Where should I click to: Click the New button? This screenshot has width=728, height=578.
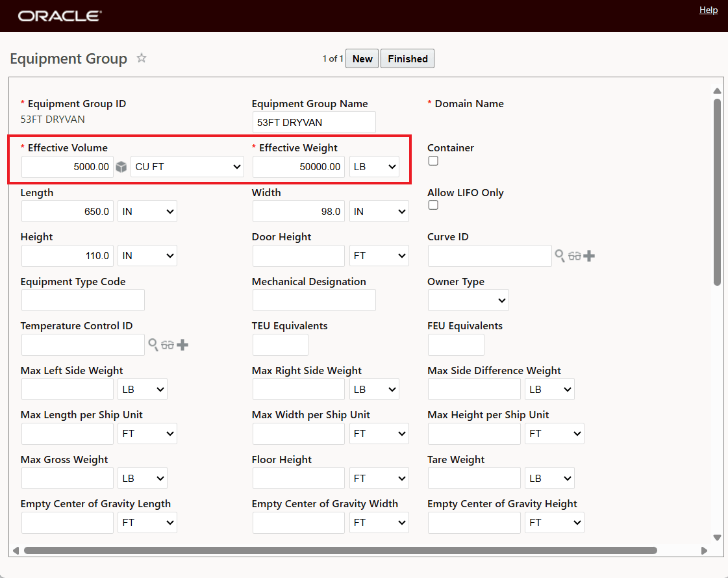pos(362,58)
